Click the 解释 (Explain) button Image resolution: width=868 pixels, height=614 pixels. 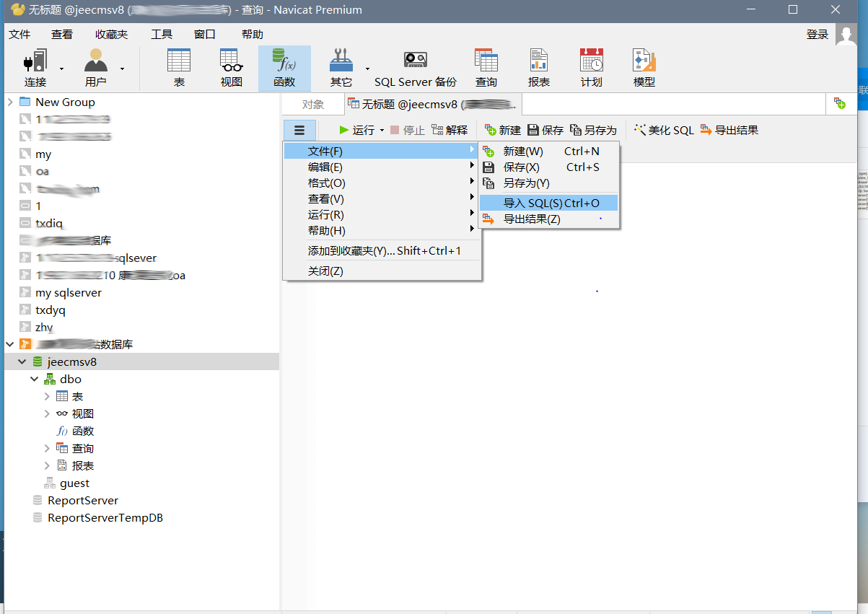pos(450,131)
